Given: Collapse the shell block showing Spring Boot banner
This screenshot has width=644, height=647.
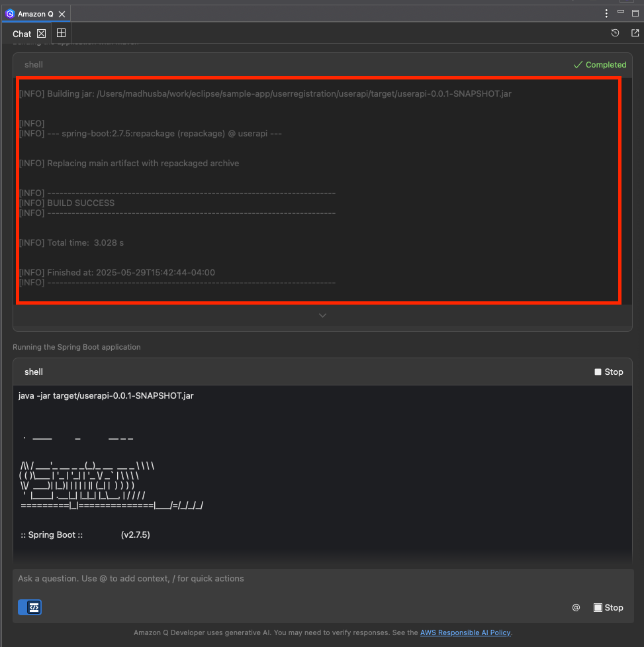Looking at the screenshot, I should pyautogui.click(x=33, y=372).
